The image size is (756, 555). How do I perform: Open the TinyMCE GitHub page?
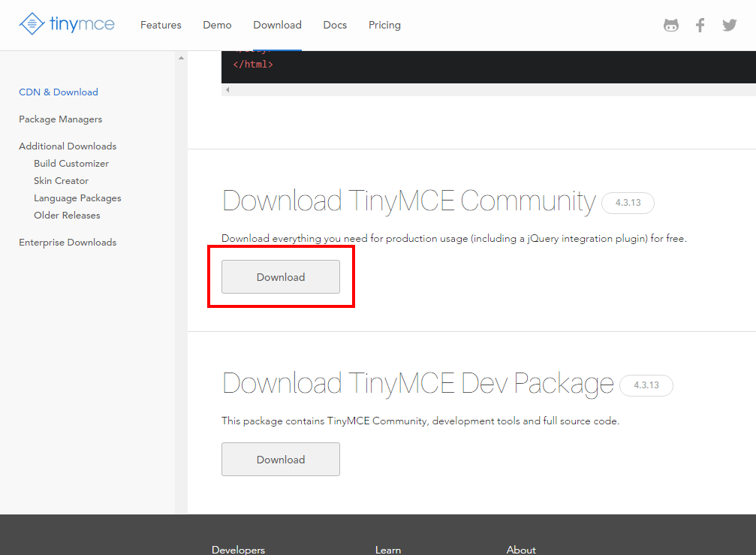(670, 25)
